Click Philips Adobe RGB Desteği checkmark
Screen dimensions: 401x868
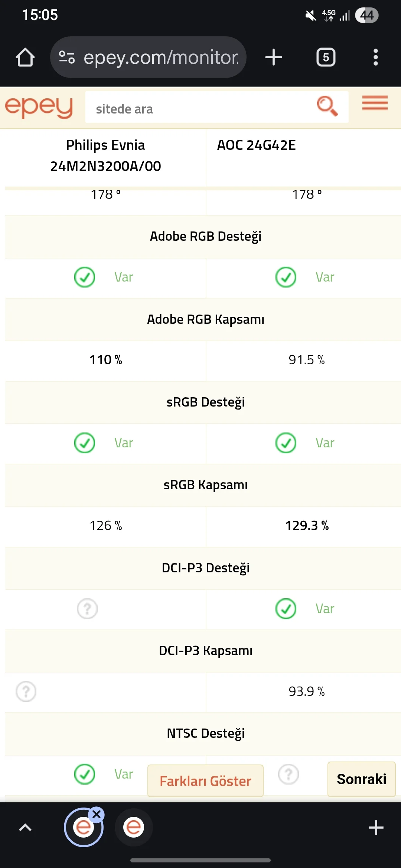click(85, 277)
